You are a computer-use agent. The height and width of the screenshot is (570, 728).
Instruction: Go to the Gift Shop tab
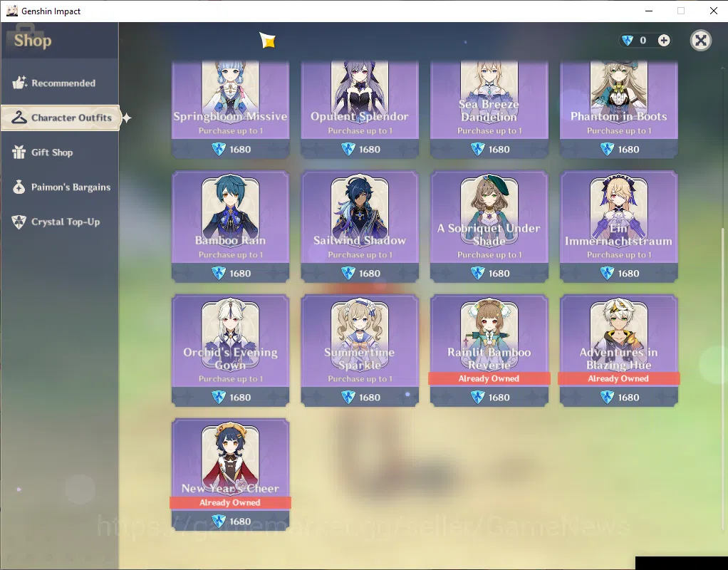[x=59, y=152]
